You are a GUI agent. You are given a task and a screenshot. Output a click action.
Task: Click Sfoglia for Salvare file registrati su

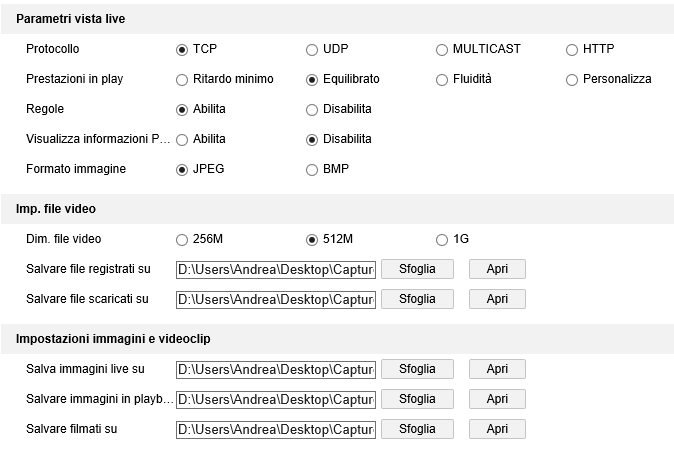(417, 269)
